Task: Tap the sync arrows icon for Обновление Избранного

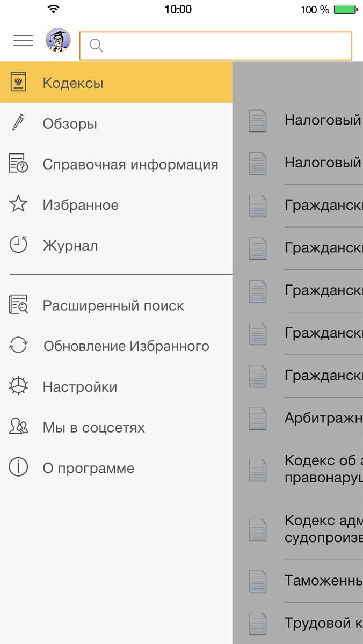Action: (19, 346)
